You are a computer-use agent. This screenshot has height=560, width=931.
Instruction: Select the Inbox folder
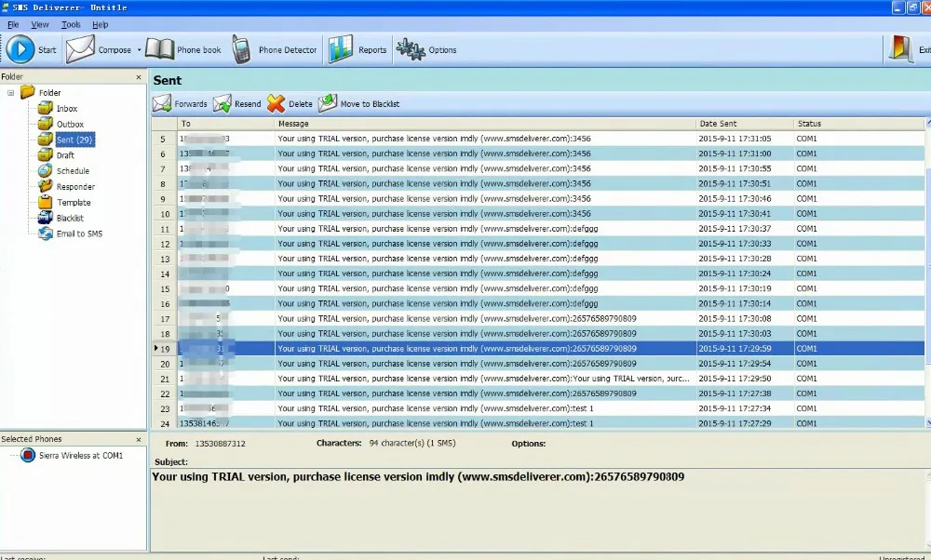(x=66, y=109)
